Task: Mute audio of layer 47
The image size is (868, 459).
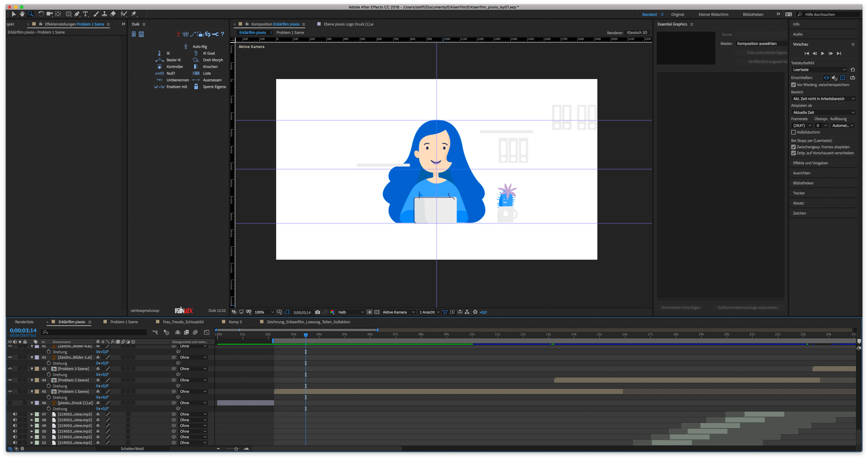Action: pyautogui.click(x=15, y=414)
